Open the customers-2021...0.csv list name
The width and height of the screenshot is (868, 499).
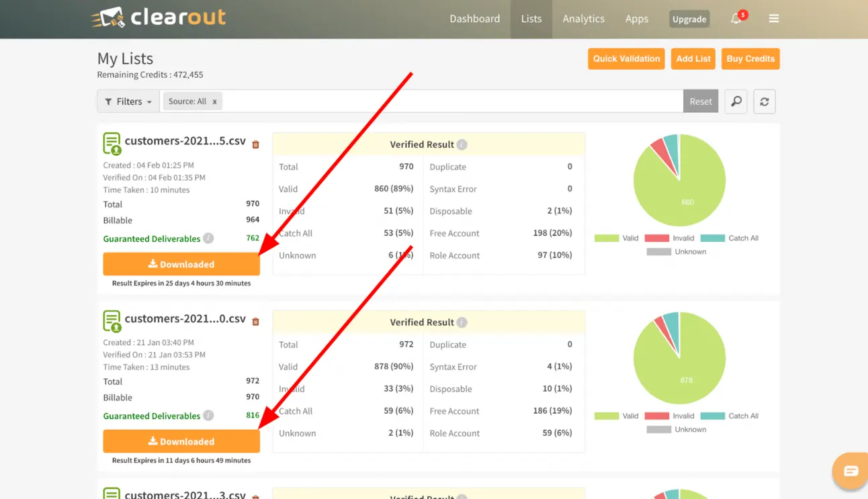[x=185, y=318]
